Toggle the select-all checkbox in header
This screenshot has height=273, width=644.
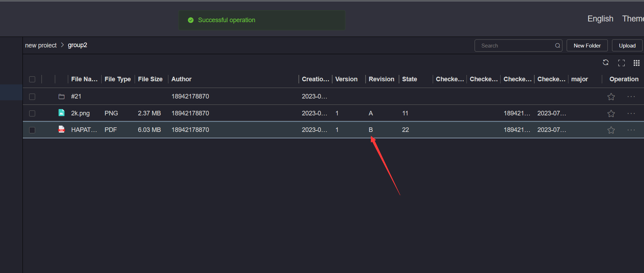[x=32, y=80]
